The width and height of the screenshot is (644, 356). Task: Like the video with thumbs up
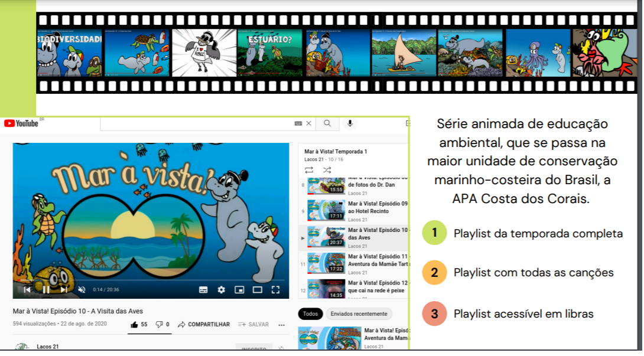[x=139, y=324]
